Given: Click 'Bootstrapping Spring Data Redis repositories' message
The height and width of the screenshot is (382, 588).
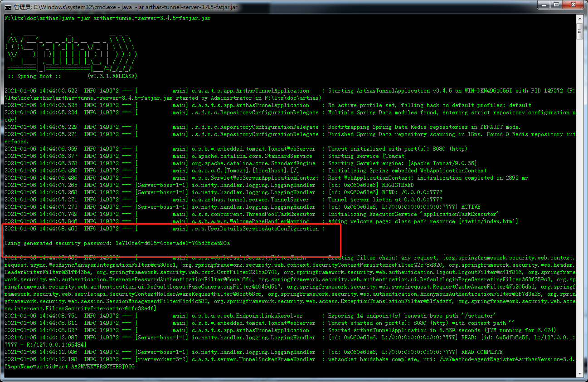Looking at the screenshot, I should click(x=424, y=127).
